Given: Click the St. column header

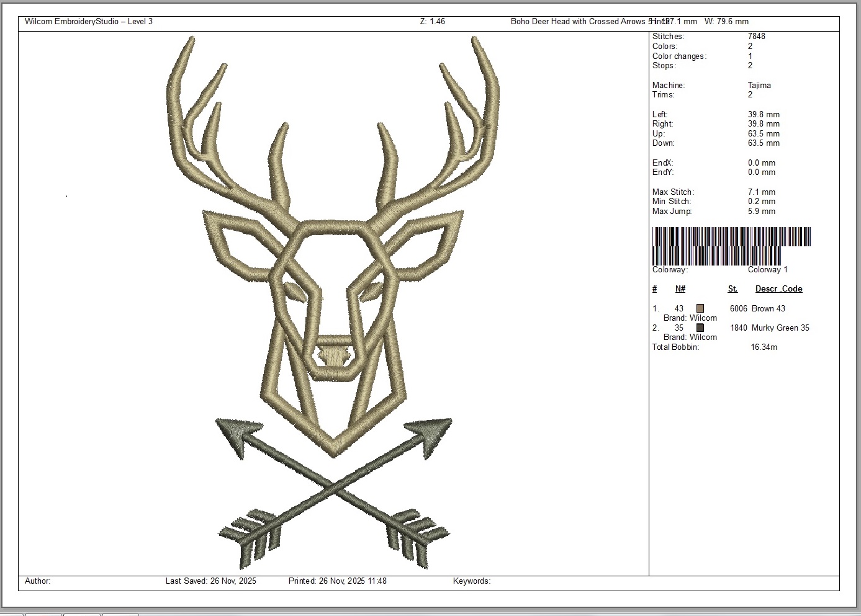Looking at the screenshot, I should (733, 288).
